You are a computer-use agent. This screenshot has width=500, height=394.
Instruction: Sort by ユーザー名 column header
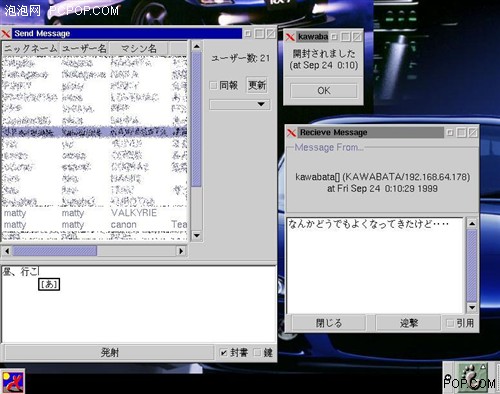point(84,49)
